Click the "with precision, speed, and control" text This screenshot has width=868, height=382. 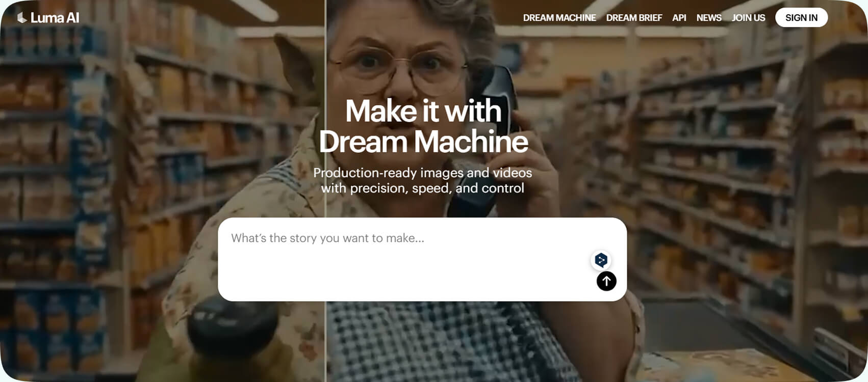422,188
